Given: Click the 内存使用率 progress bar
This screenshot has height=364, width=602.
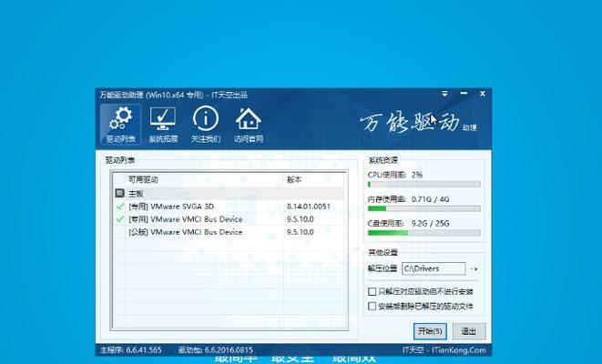Looking at the screenshot, I should tap(423, 208).
